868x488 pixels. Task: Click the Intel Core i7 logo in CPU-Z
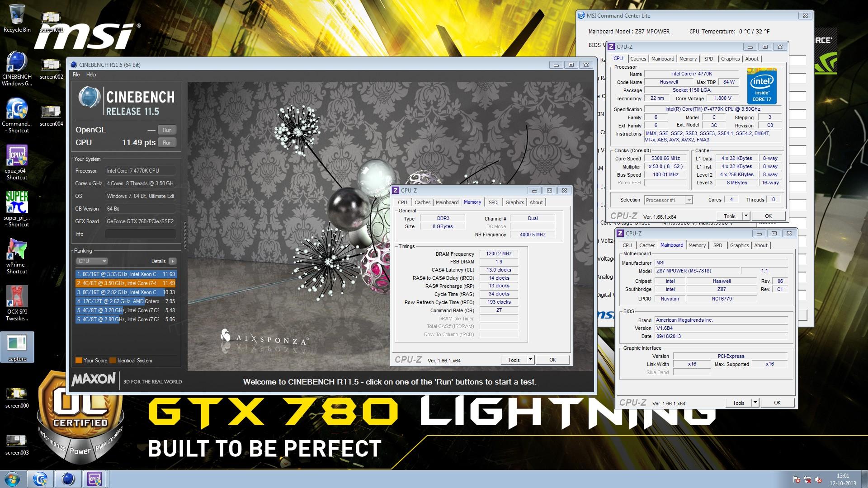pos(762,86)
